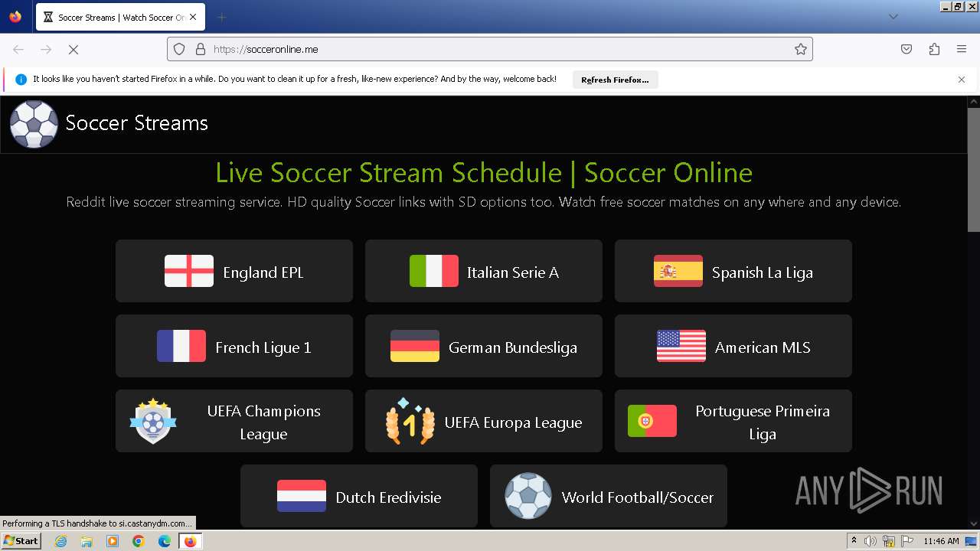Open the Soccer Streams home link
This screenshot has width=980, height=551.
click(x=136, y=123)
